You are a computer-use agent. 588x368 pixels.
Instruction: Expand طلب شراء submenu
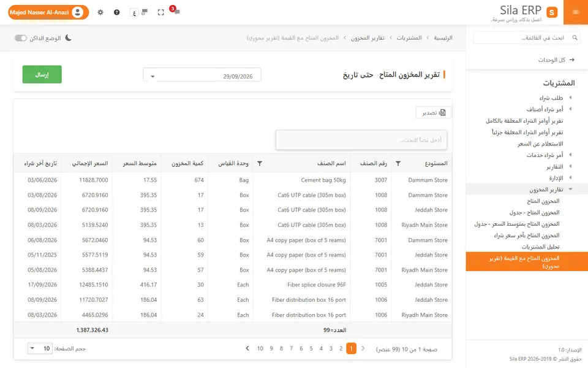pos(570,98)
